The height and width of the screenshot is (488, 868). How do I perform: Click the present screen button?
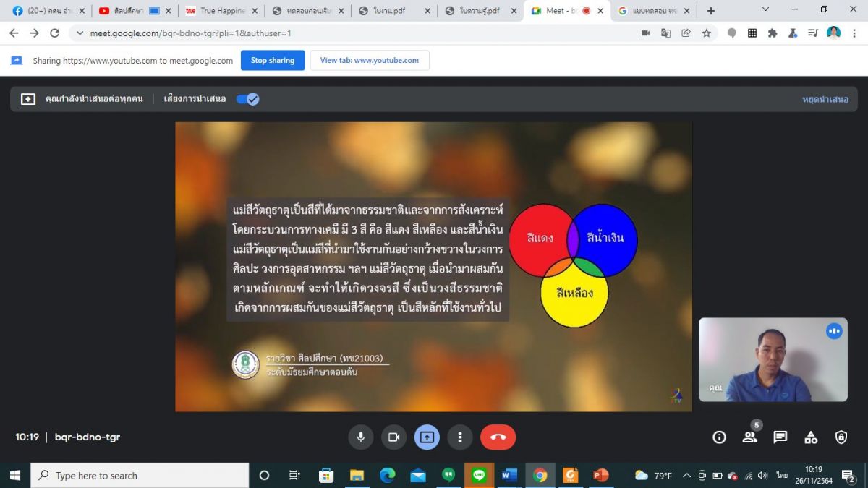[x=427, y=437]
